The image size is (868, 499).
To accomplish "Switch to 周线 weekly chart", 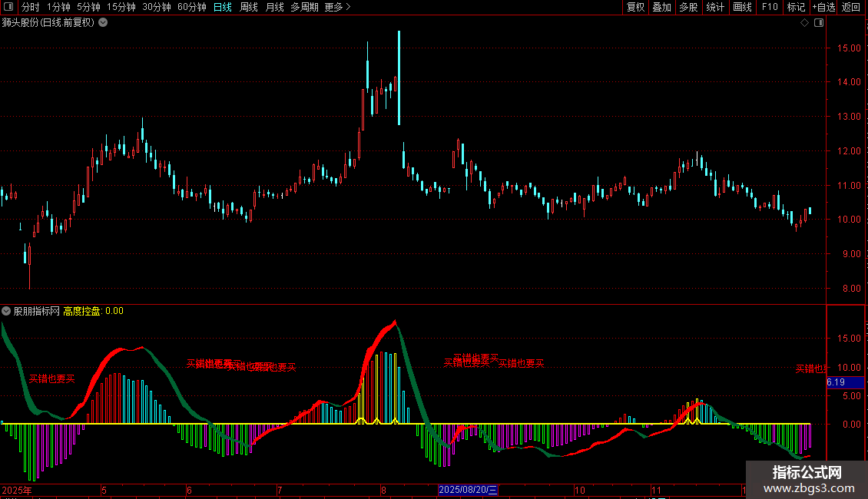I will click(249, 7).
